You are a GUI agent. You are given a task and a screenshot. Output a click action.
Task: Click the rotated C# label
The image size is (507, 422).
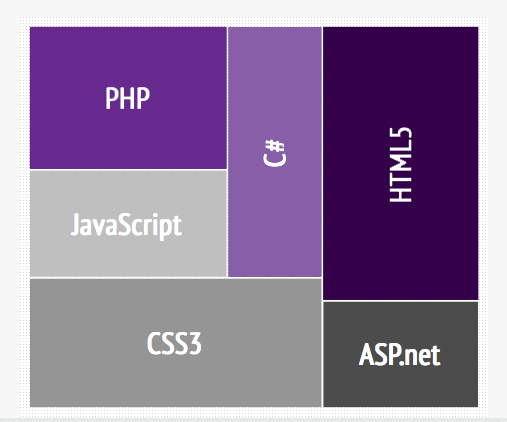(275, 153)
